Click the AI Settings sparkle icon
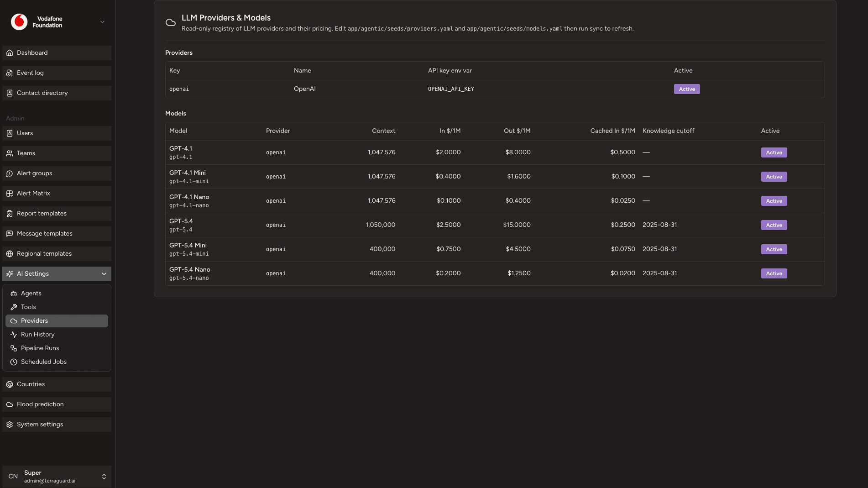This screenshot has width=868, height=488. pyautogui.click(x=10, y=274)
